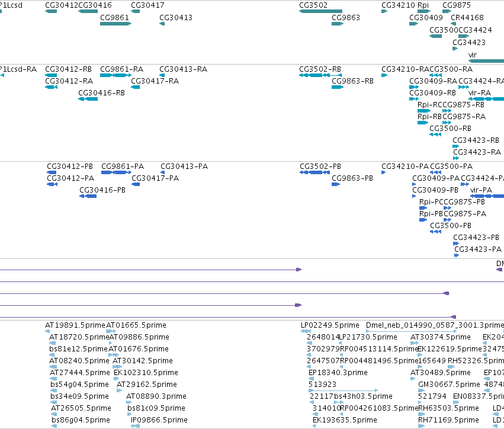Click the RP004513114.5prime EST label
This screenshot has height=429, width=504.
click(x=379, y=349)
